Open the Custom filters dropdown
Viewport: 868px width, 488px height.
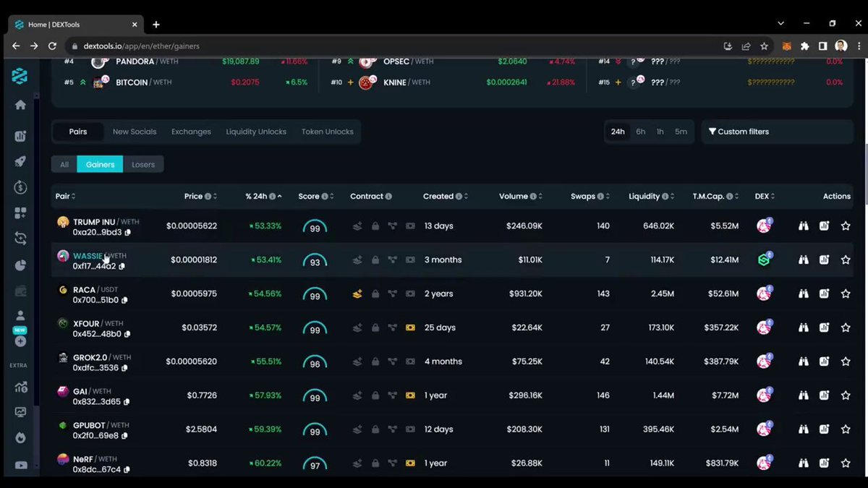pyautogui.click(x=776, y=132)
